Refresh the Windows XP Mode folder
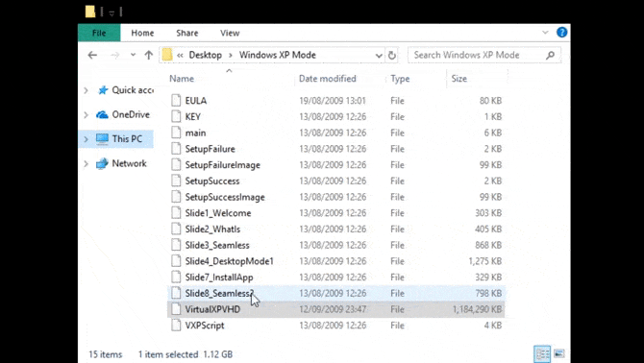 (x=392, y=55)
